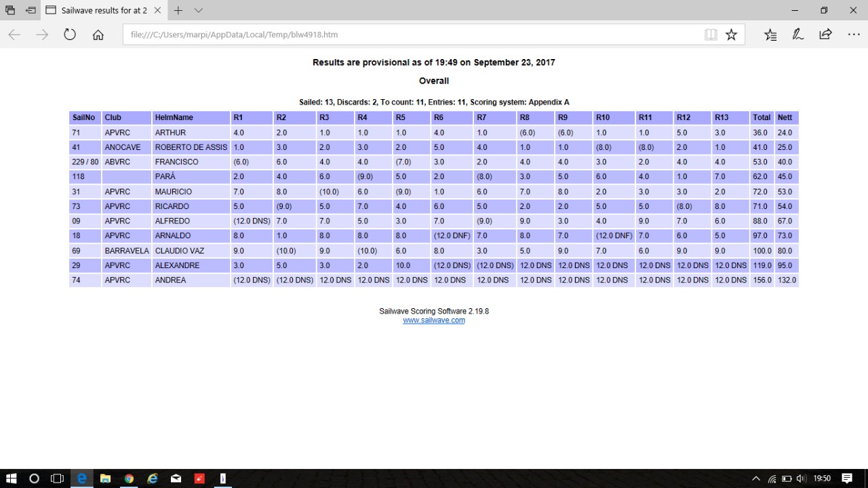The height and width of the screenshot is (488, 868).
Task: Set these tabs aside
Action: [31, 10]
